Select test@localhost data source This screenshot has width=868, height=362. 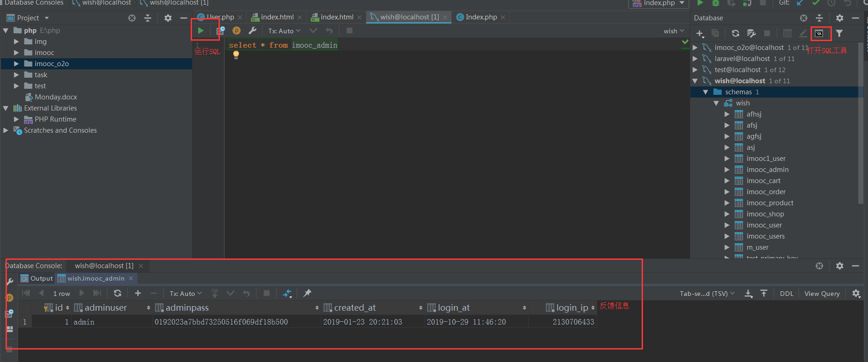tap(737, 70)
